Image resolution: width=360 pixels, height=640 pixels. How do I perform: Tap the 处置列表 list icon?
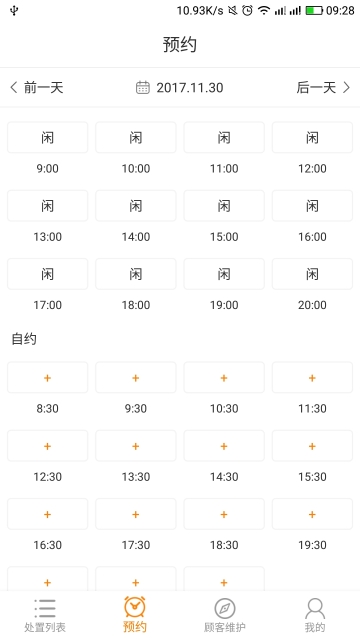click(45, 608)
